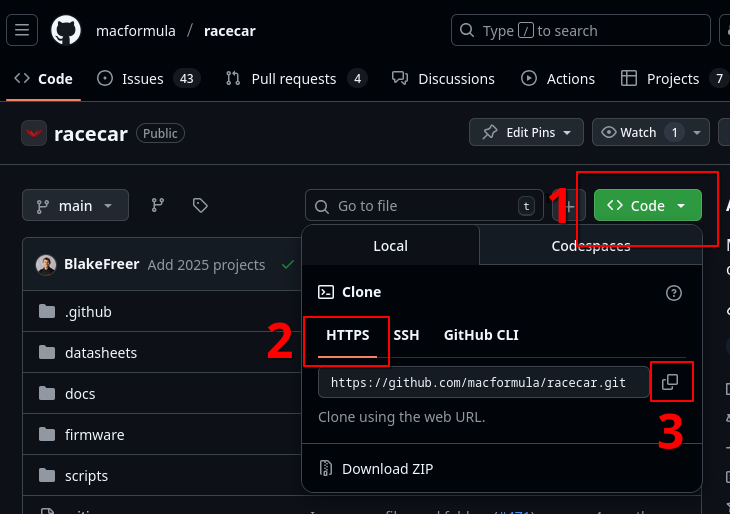Click the Go to file field
This screenshot has width=730, height=514.
click(x=420, y=206)
